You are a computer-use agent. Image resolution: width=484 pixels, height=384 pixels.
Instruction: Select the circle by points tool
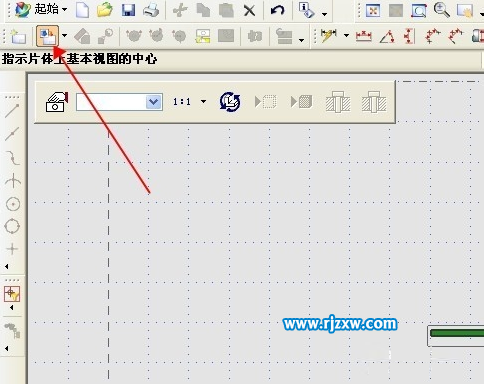[12, 226]
